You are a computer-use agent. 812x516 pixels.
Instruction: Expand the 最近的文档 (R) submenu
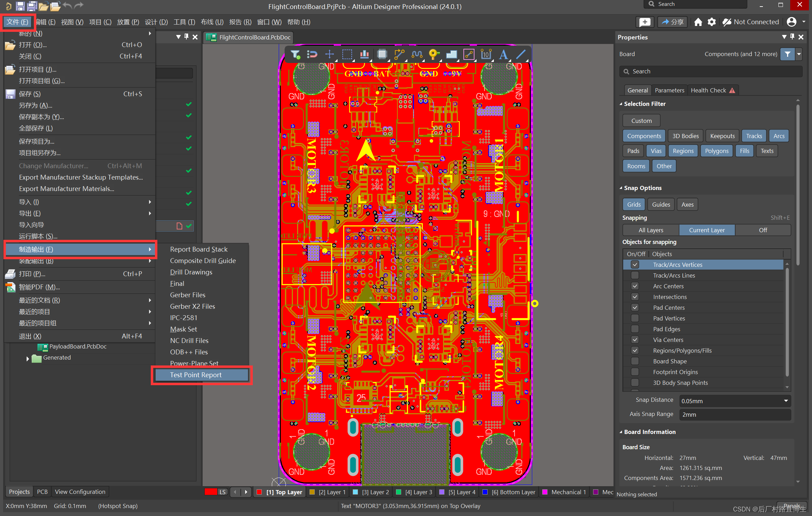click(x=80, y=300)
